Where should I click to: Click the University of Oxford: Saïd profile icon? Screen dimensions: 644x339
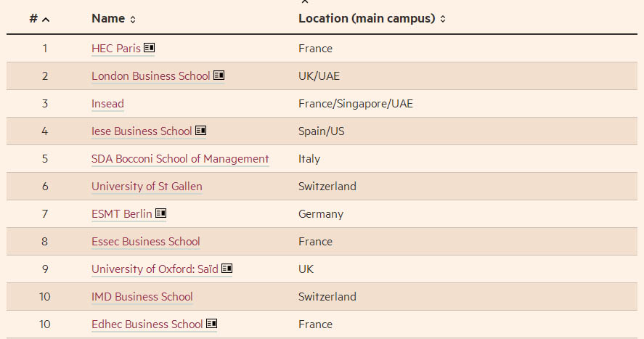(x=227, y=268)
